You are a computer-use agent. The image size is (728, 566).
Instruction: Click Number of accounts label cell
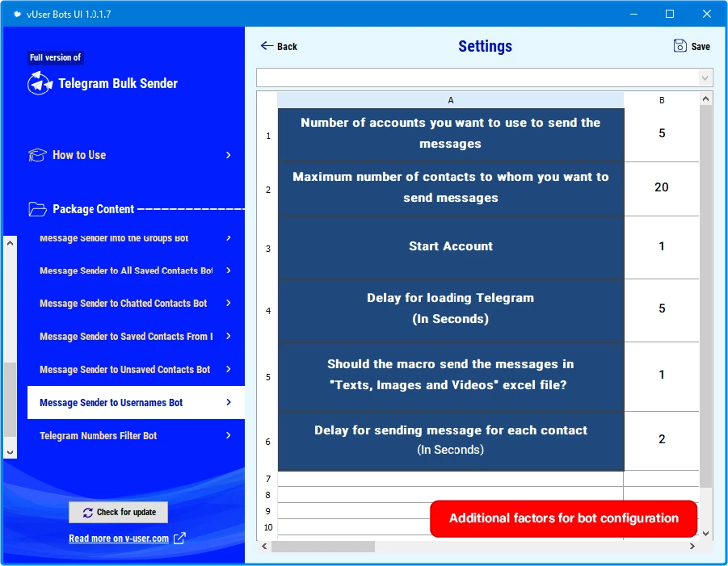coord(451,135)
